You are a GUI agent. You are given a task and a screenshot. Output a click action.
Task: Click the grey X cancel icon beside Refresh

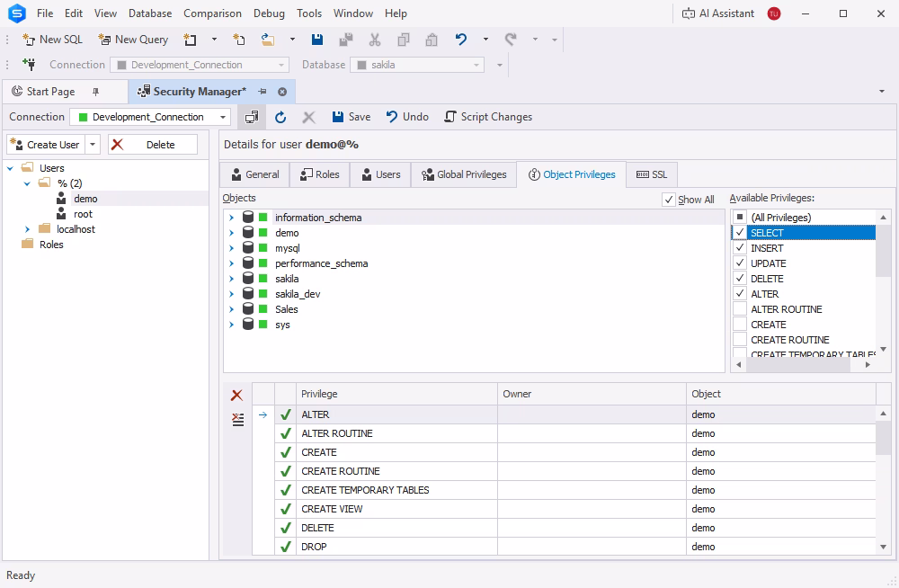[x=309, y=117]
